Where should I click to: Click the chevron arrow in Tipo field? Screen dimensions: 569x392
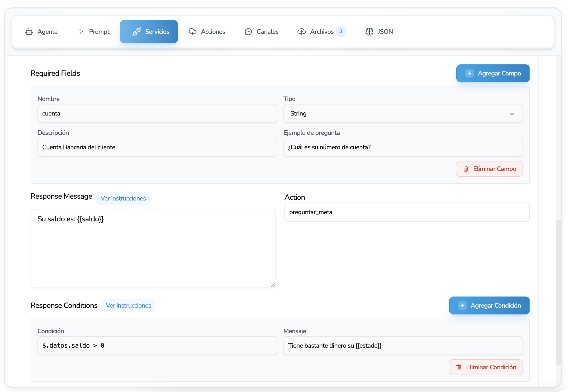point(512,114)
